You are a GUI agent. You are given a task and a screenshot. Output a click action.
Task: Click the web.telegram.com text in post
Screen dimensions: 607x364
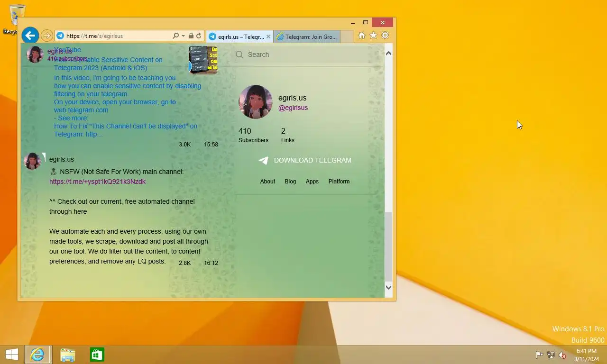coord(81,110)
